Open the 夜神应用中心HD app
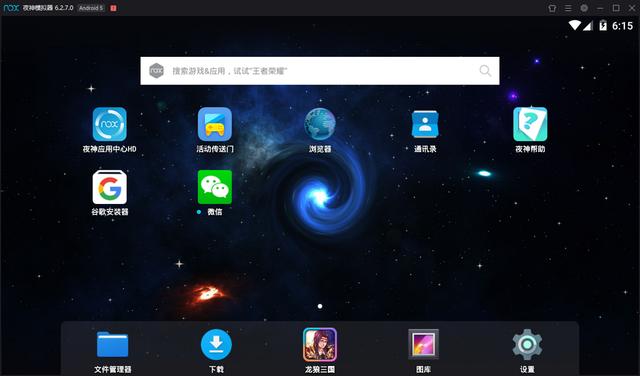Image resolution: width=640 pixels, height=376 pixels. click(109, 124)
